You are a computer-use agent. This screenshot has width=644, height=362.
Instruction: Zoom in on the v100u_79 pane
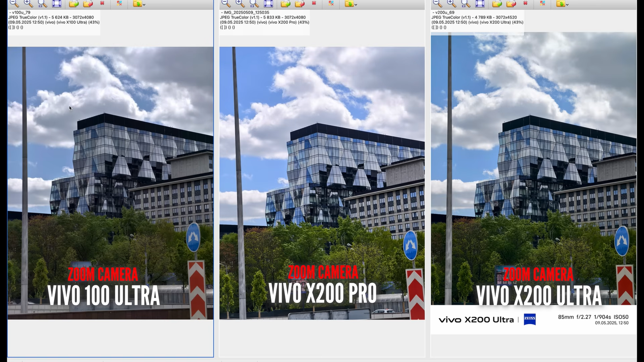[x=28, y=3]
